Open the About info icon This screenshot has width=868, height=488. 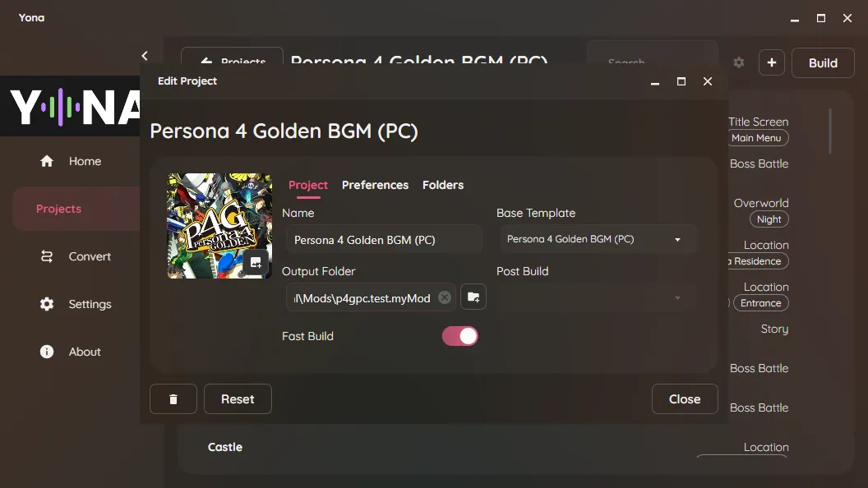(47, 352)
